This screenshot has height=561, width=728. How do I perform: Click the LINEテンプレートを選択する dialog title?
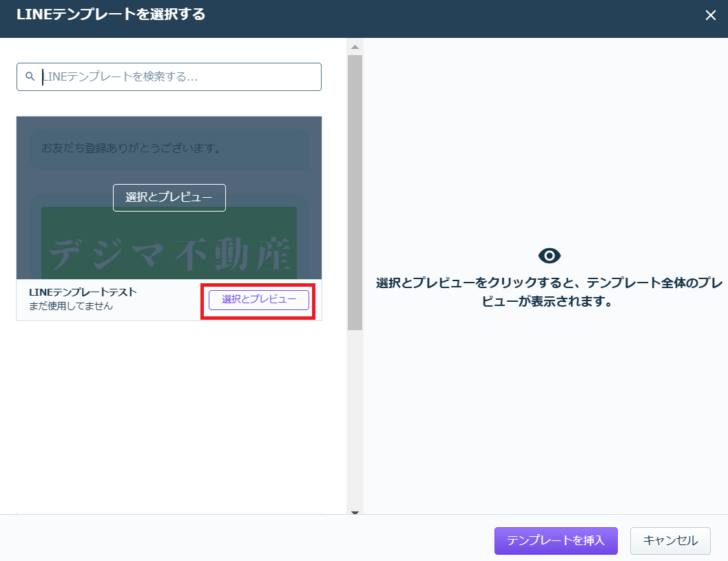coord(111,14)
